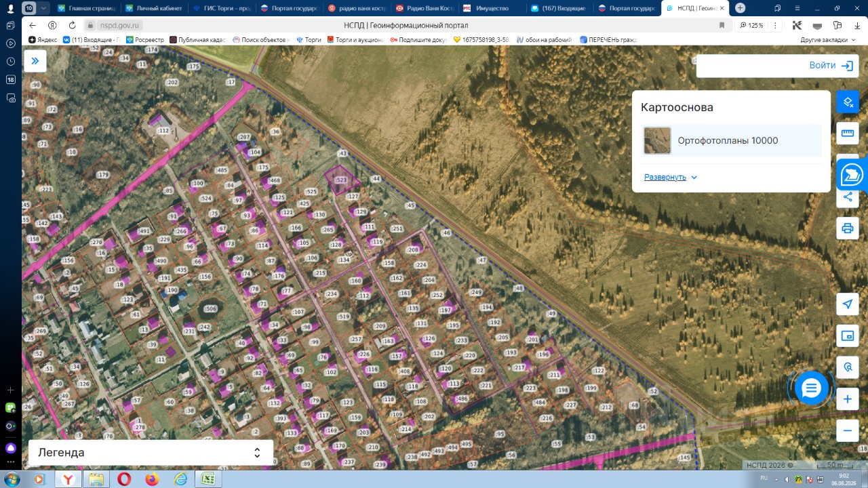The width and height of the screenshot is (868, 488).
Task: Toggle the overview map window icon
Action: 847,335
